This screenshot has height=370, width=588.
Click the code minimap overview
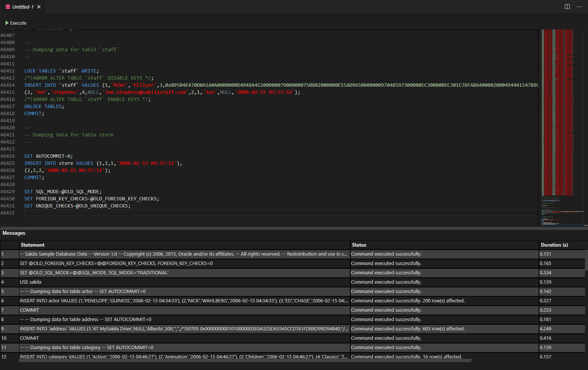557,112
